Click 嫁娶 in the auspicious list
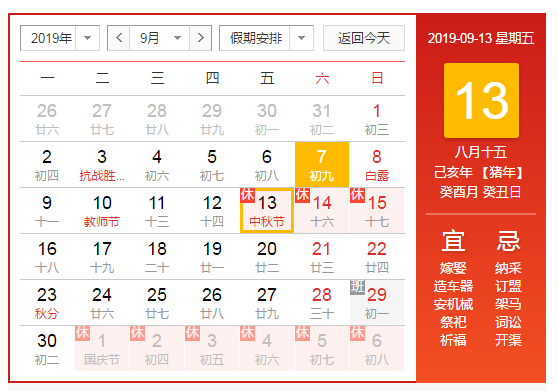This screenshot has width=558, height=391. click(453, 268)
